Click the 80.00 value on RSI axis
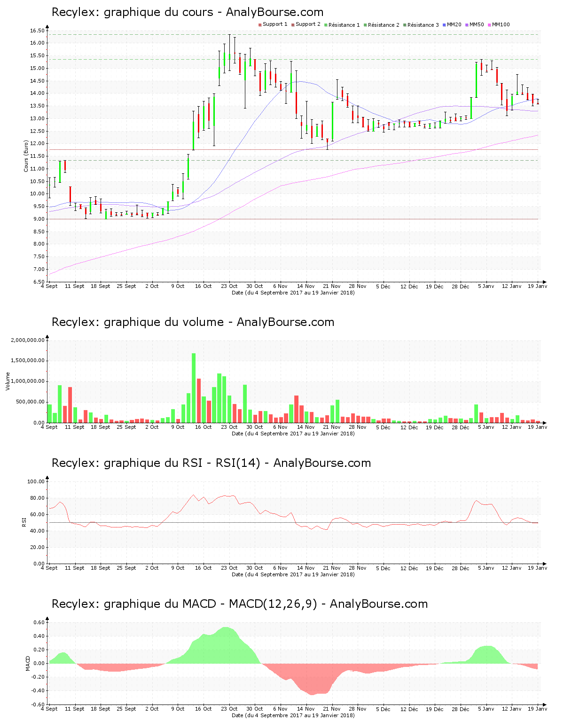The height and width of the screenshot is (728, 564). click(37, 498)
